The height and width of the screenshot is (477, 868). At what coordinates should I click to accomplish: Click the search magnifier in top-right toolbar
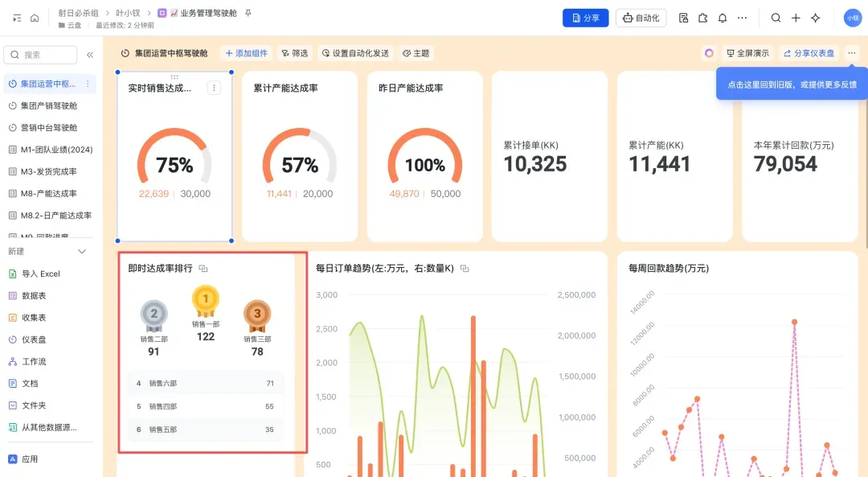776,18
